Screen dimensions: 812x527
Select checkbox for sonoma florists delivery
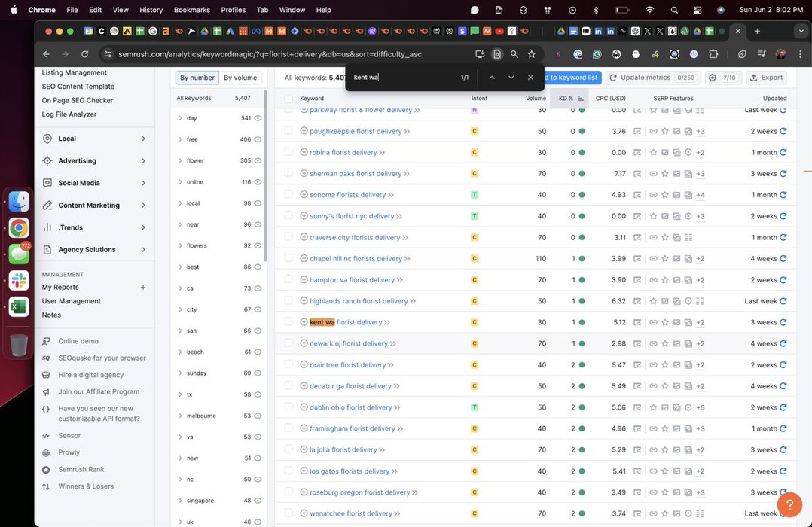[x=288, y=194]
